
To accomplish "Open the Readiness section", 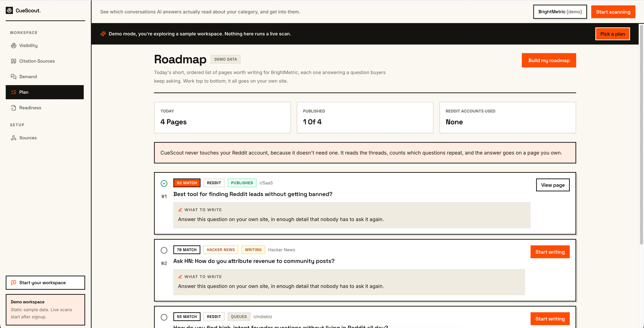I will point(45,108).
